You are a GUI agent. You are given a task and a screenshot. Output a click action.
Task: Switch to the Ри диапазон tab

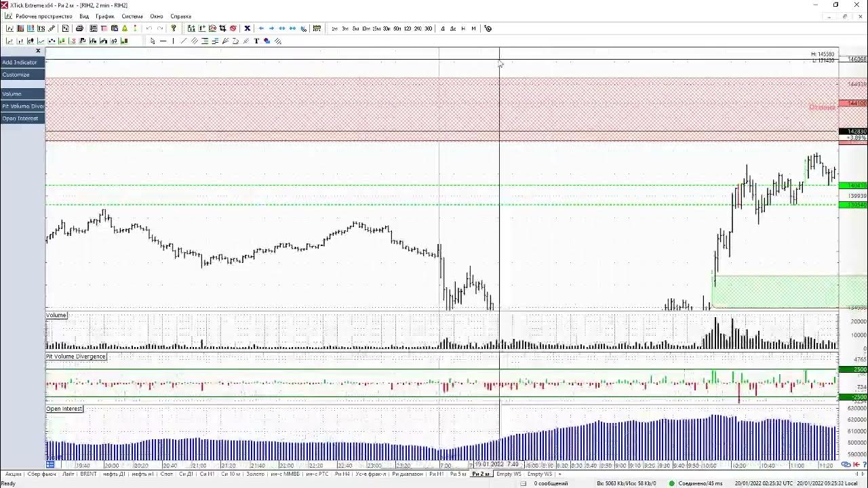click(408, 474)
